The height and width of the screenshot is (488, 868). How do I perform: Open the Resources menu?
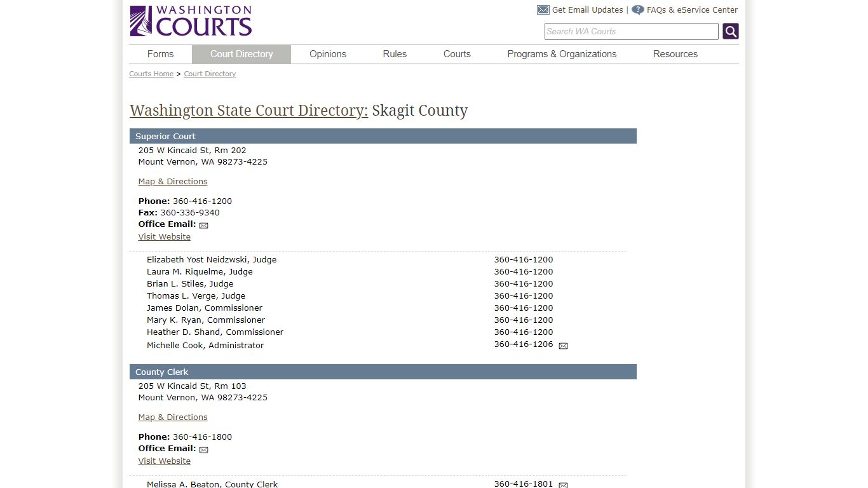(x=675, y=54)
